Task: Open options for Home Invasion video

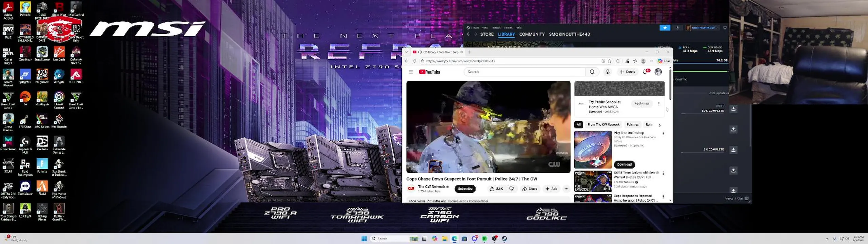Action: 663,197
